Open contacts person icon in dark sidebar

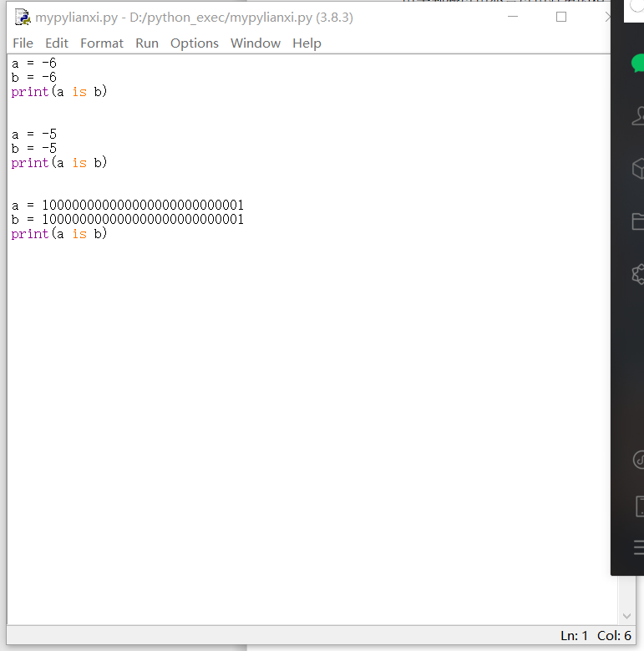click(x=638, y=116)
